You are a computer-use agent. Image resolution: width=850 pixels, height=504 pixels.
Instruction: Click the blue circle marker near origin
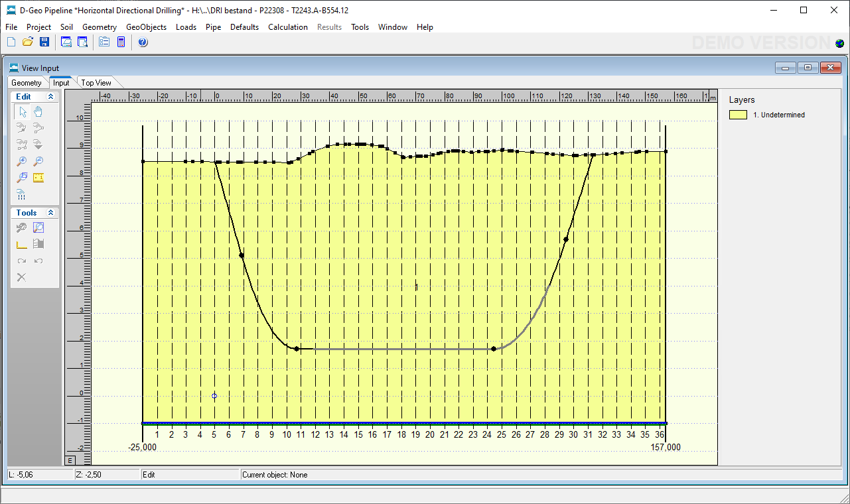[214, 396]
